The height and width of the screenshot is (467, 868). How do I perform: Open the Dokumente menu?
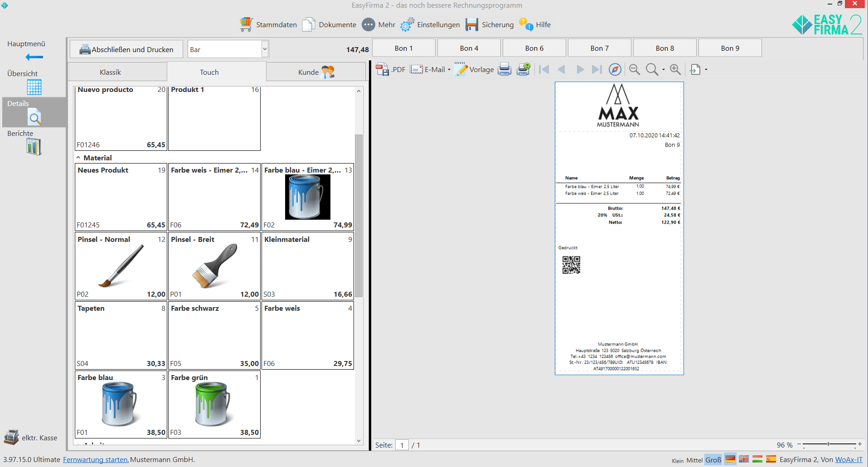(x=329, y=24)
